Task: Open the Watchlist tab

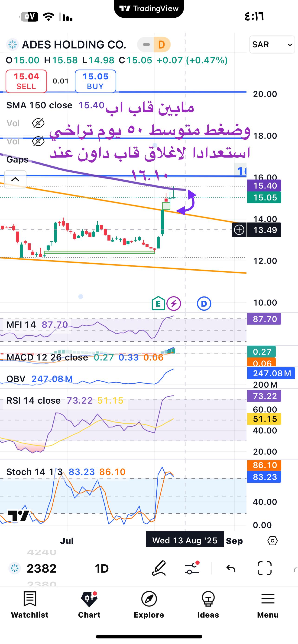Action: coord(30,605)
